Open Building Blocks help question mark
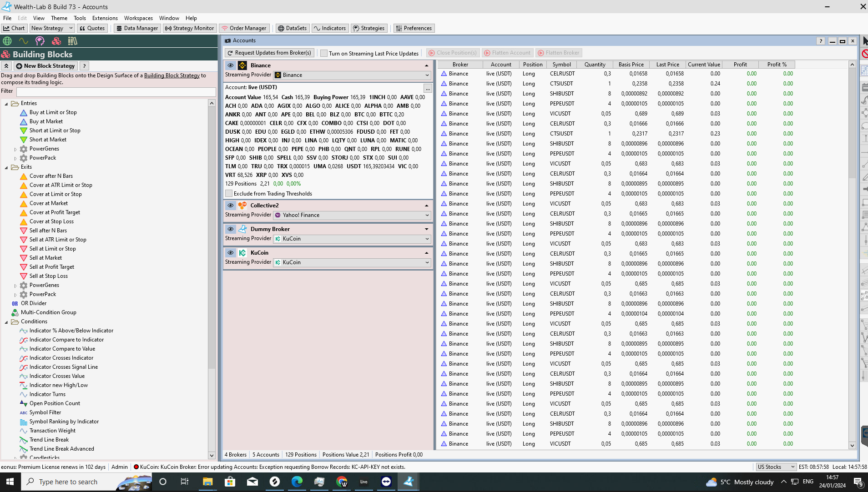The width and height of the screenshot is (868, 492). tap(84, 66)
